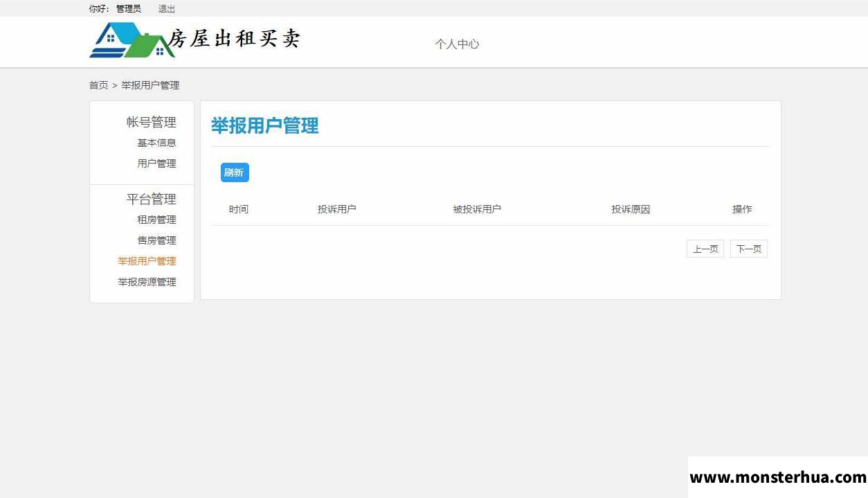Click the 投诉原因 column header
Image resolution: width=868 pixels, height=498 pixels.
(x=631, y=209)
